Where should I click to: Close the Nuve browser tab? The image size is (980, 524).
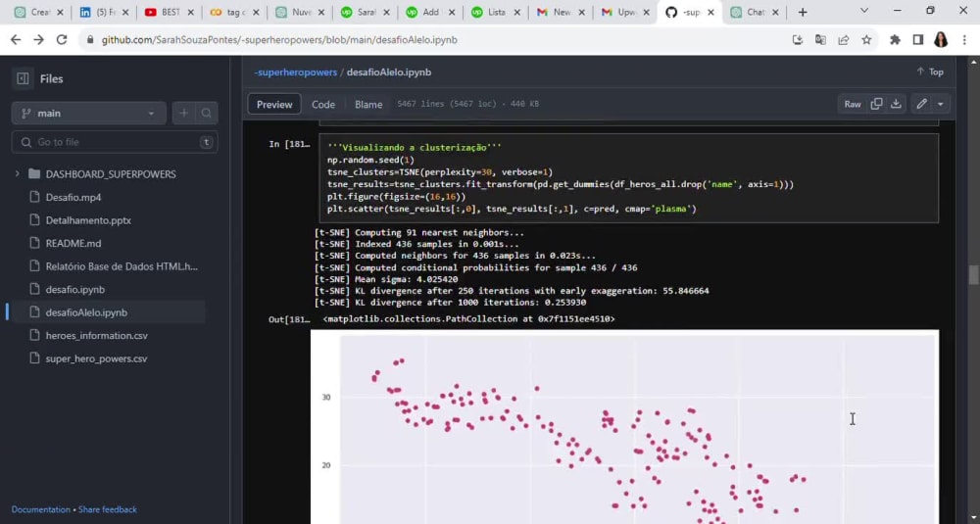[x=320, y=12]
